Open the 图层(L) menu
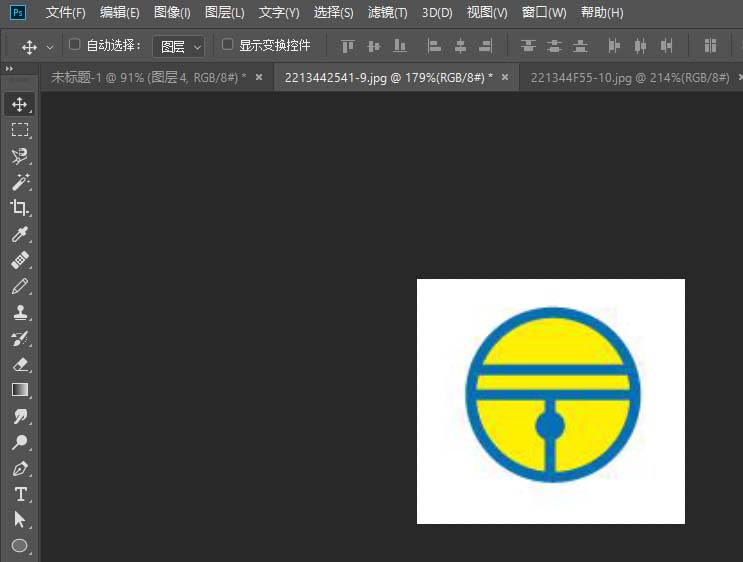The image size is (743, 562). click(x=225, y=12)
